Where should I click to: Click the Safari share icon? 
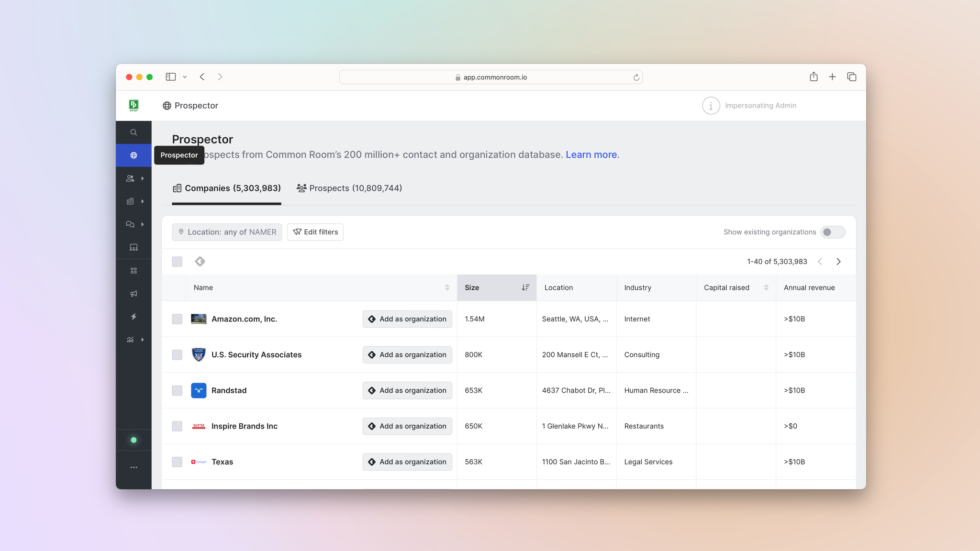pyautogui.click(x=813, y=77)
